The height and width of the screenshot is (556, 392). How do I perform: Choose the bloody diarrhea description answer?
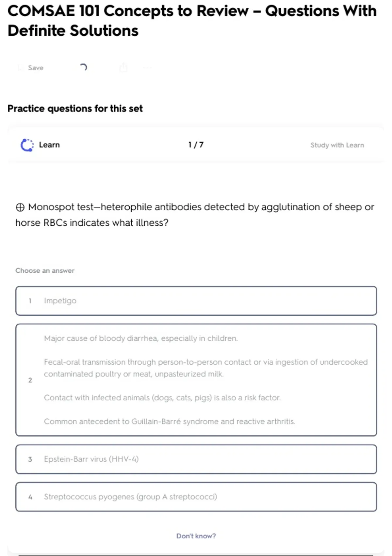tap(196, 380)
